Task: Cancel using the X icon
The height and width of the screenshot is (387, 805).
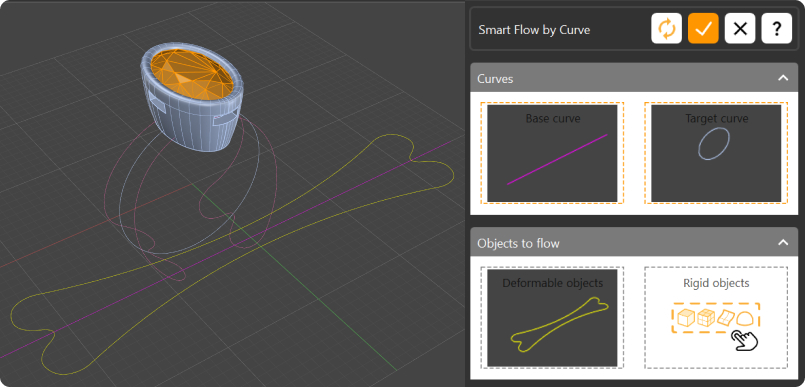Action: 740,29
